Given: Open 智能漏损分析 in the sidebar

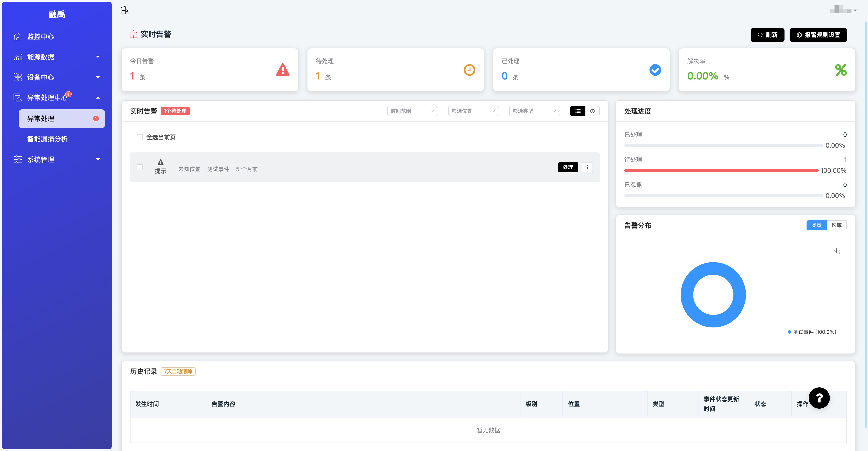Looking at the screenshot, I should [47, 139].
